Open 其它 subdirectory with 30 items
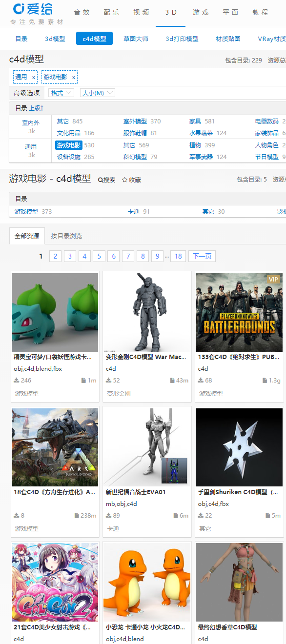Screen dimensions: 286x644 (x=208, y=211)
